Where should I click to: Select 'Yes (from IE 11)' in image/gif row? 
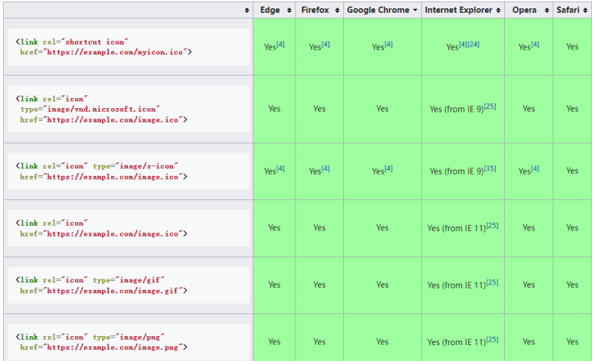click(x=457, y=285)
